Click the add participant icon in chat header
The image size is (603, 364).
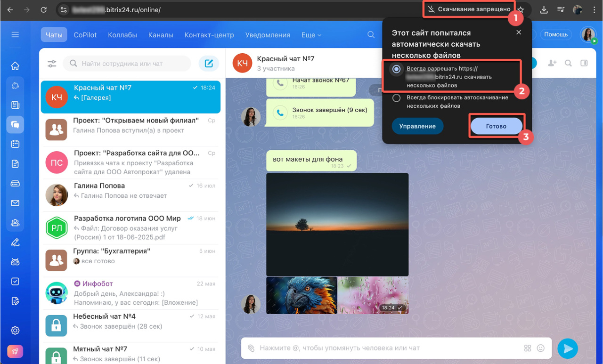[552, 63]
